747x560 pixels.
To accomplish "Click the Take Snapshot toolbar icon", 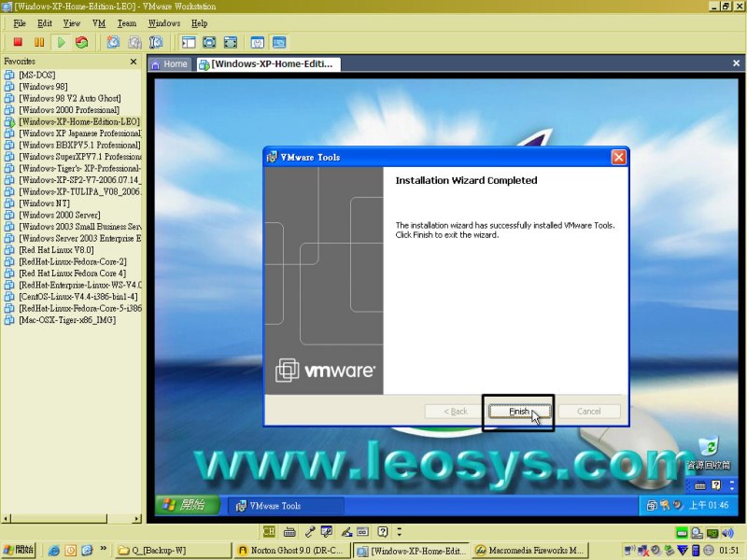I will (x=113, y=42).
